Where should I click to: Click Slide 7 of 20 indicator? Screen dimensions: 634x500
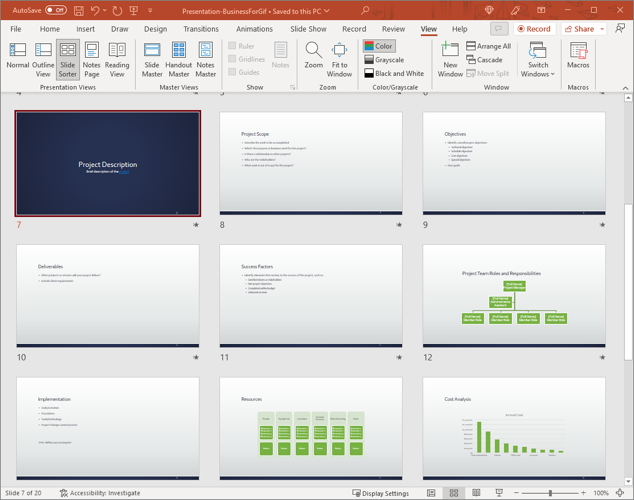(23, 493)
